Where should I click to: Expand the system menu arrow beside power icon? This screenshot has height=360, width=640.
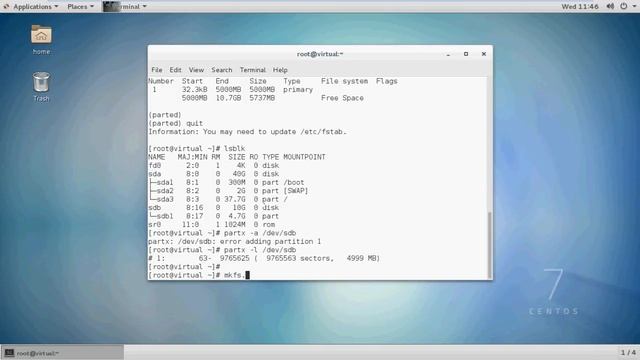(634, 7)
